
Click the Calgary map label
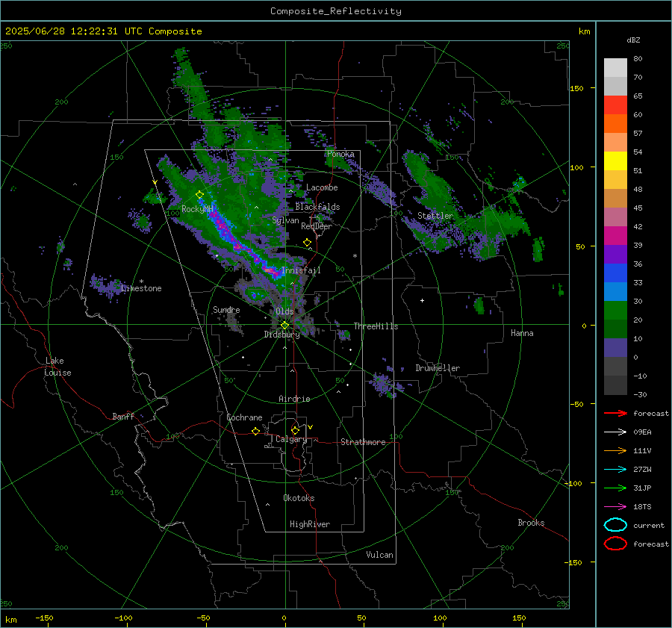[x=291, y=439]
